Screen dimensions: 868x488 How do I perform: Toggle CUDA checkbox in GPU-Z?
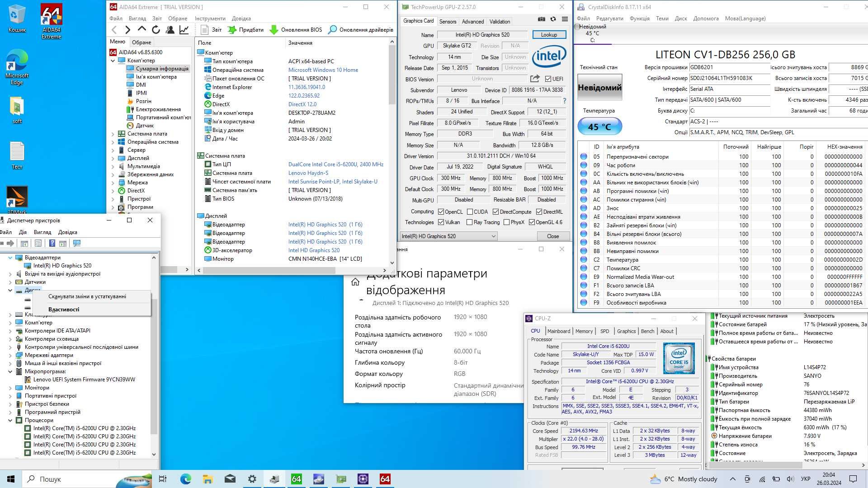point(470,211)
